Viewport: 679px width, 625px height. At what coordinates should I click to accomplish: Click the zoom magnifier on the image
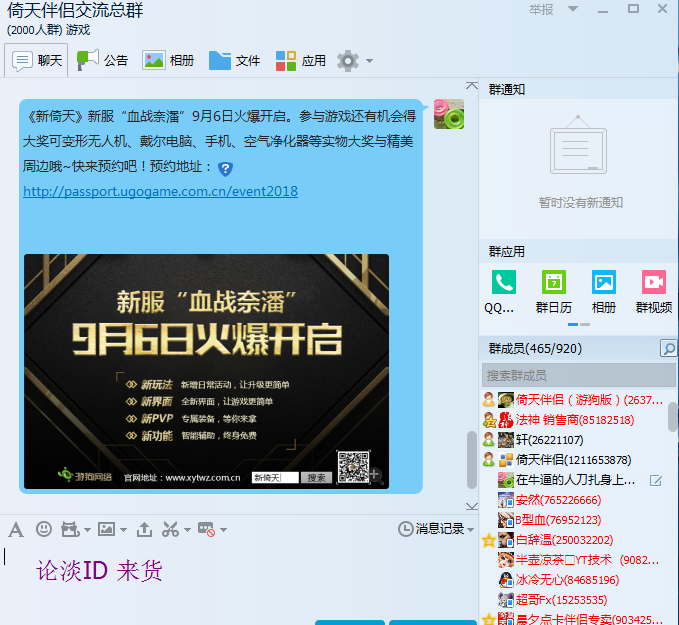[375, 476]
